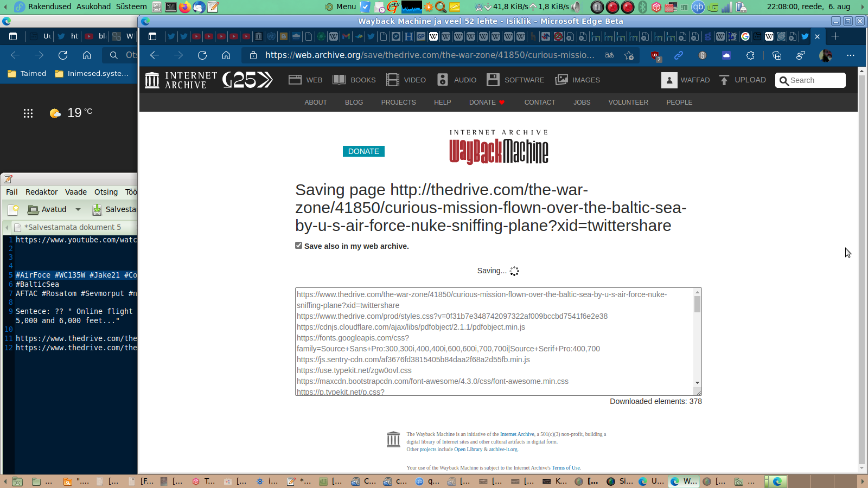Click the Internet Archive logo
868x488 pixels.
click(x=181, y=80)
